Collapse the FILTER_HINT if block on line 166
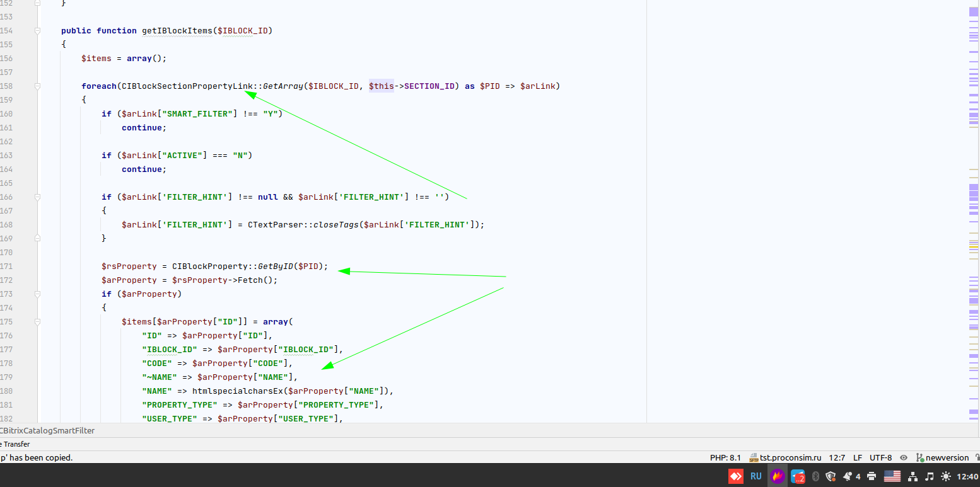Screen dimensions: 980x487 coord(38,197)
